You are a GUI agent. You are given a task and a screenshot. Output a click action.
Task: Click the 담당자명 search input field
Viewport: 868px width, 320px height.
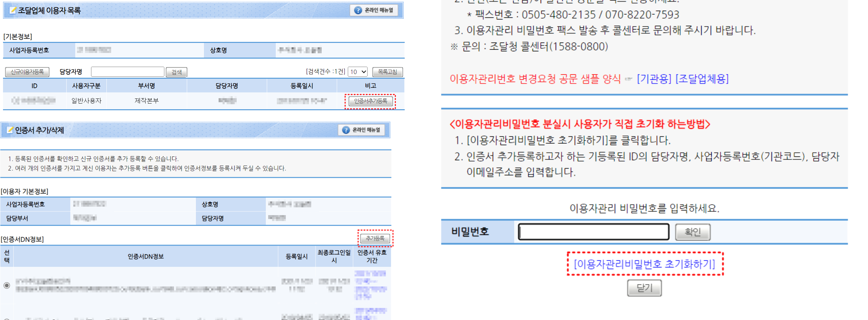coord(127,71)
